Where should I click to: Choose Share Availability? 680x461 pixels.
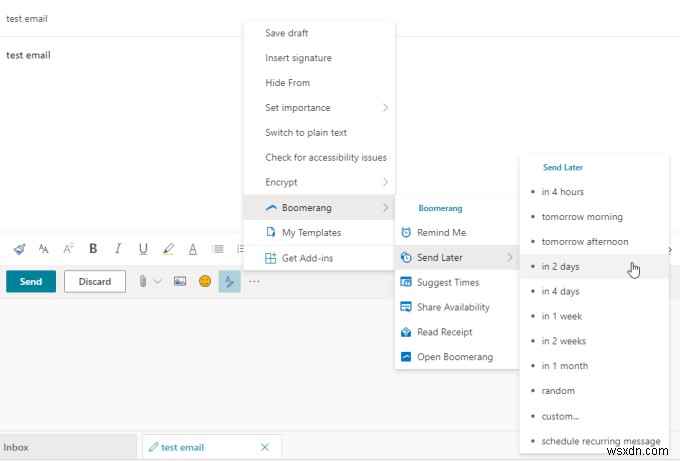click(457, 307)
